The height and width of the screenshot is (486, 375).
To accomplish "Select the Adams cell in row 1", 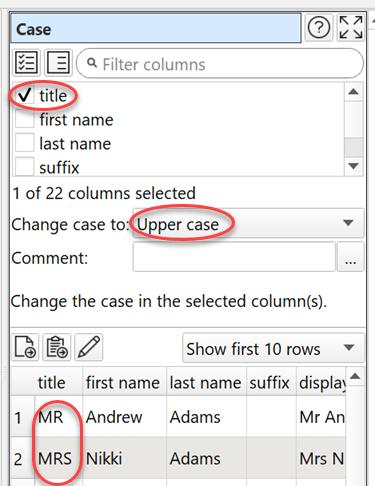I will [206, 417].
